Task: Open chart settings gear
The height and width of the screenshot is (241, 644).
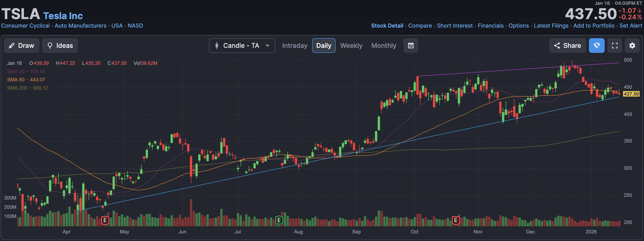Action: pyautogui.click(x=632, y=46)
